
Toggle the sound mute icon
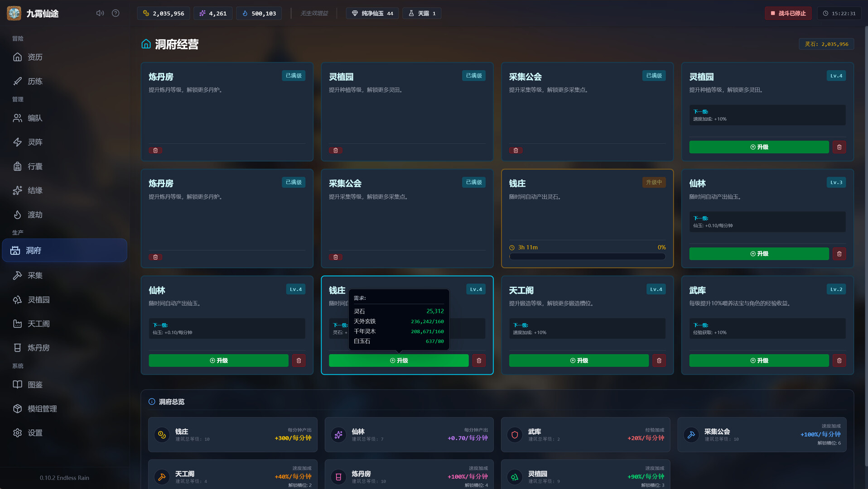(100, 13)
